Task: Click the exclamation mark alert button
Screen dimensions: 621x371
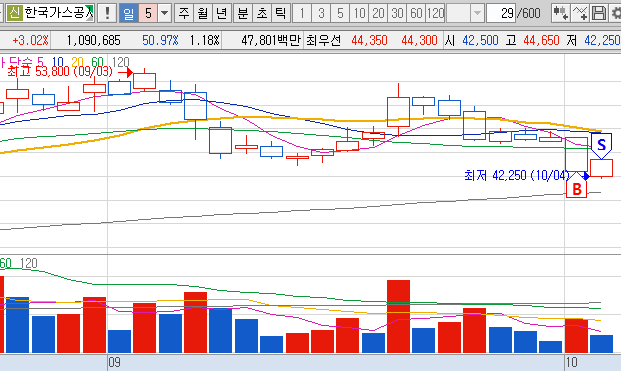Action: point(107,13)
